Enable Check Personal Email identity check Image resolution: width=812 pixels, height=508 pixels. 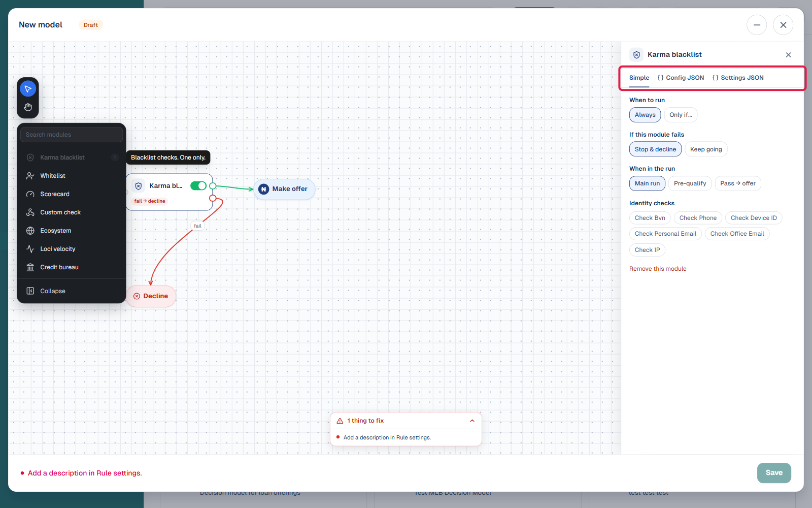[x=665, y=234]
